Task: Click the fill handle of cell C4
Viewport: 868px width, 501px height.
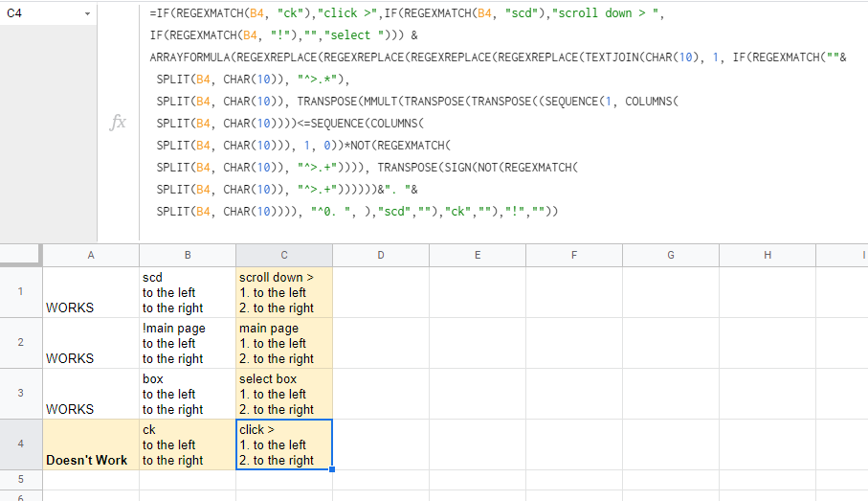Action: pos(332,469)
